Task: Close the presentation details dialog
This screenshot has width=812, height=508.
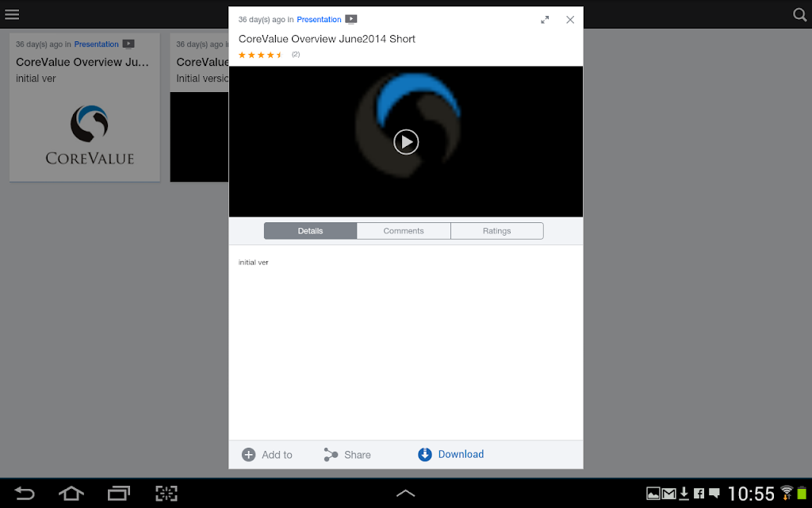Action: point(570,20)
